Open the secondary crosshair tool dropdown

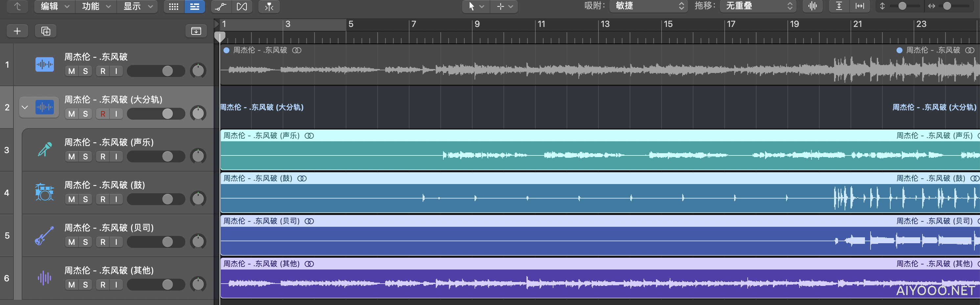click(504, 7)
